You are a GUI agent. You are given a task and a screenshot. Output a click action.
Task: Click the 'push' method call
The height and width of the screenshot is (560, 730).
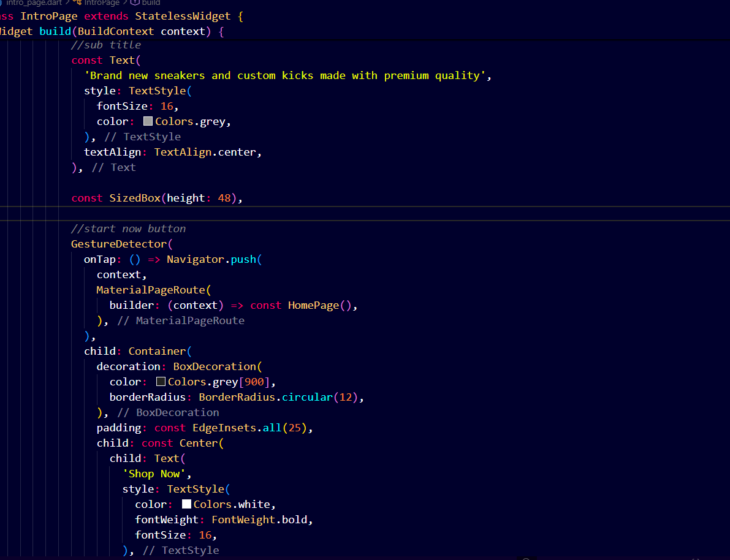coord(243,259)
